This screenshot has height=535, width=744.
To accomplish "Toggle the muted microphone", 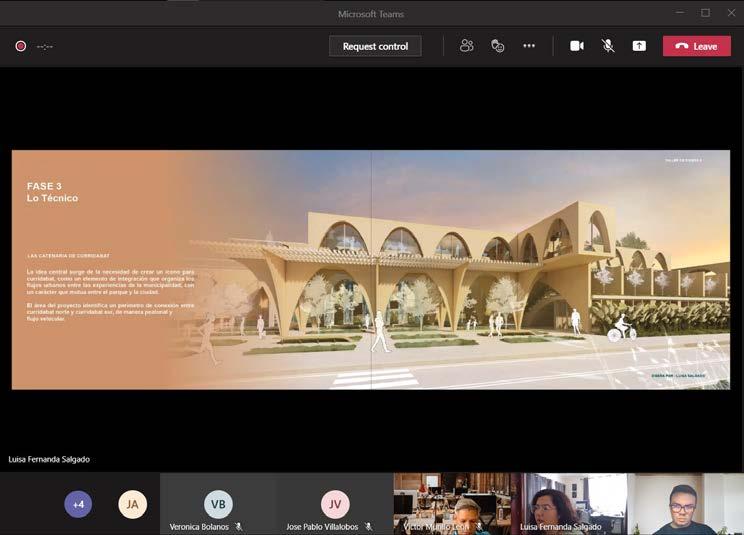I will (x=608, y=46).
